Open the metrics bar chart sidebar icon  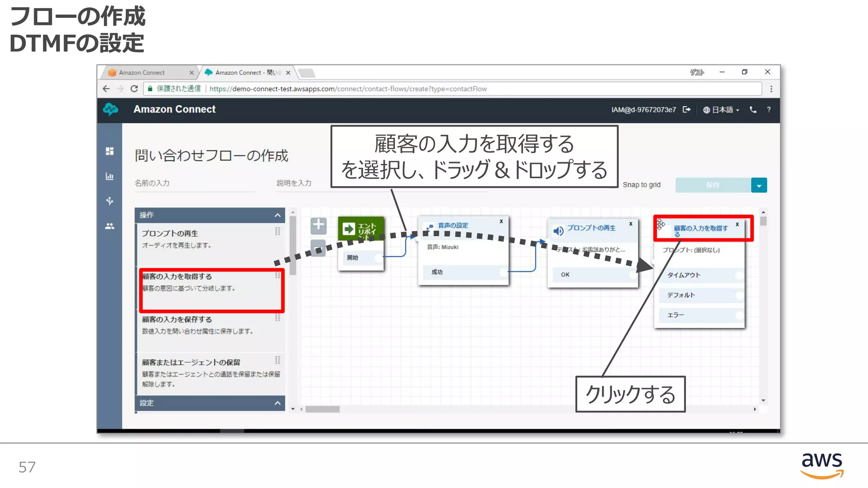tap(110, 176)
